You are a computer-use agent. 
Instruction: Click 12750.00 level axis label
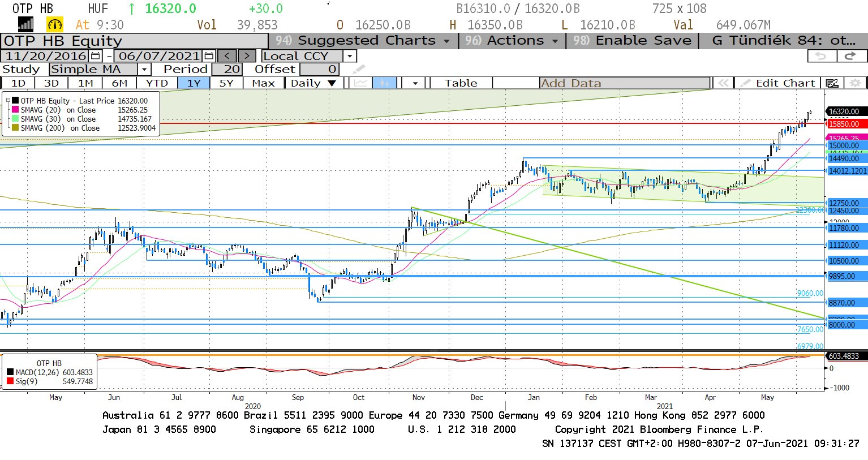click(x=846, y=203)
